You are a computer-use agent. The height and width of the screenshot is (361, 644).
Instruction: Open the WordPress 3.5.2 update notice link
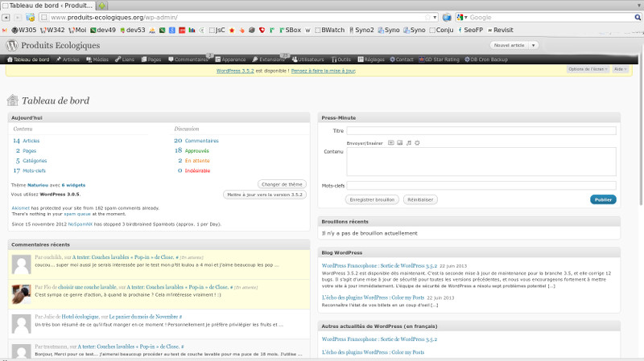pyautogui.click(x=235, y=71)
